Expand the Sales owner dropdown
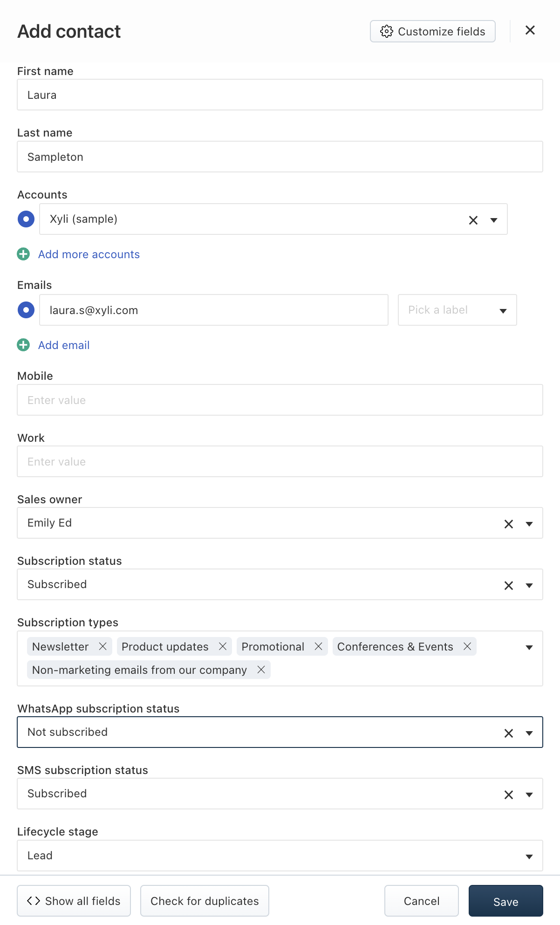The width and height of the screenshot is (560, 925). click(x=529, y=524)
